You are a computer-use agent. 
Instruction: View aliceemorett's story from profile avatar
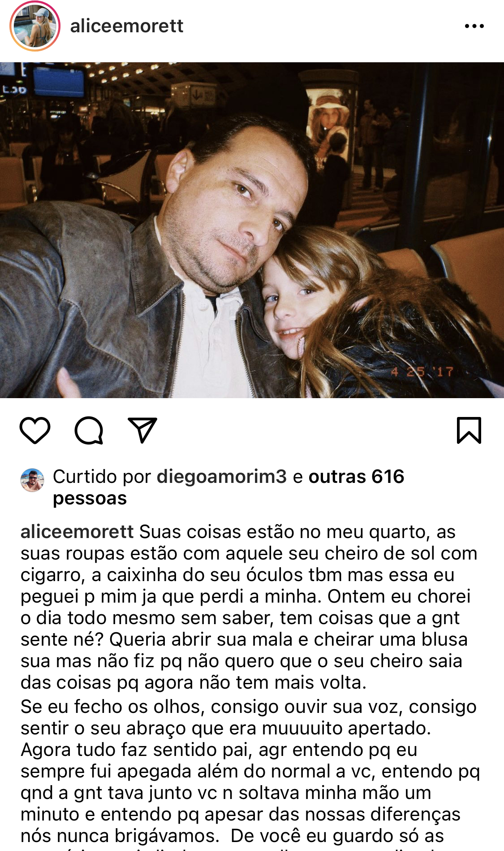(x=35, y=26)
